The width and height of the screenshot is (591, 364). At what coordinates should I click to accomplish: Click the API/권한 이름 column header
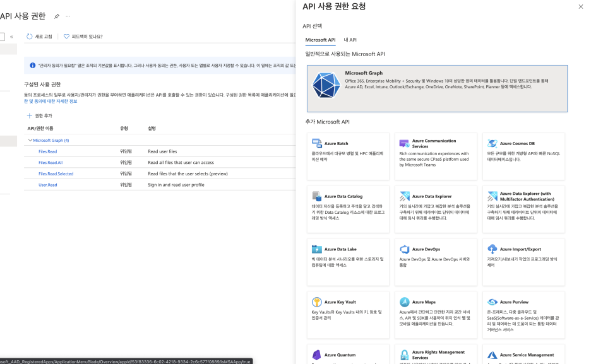[x=40, y=128]
